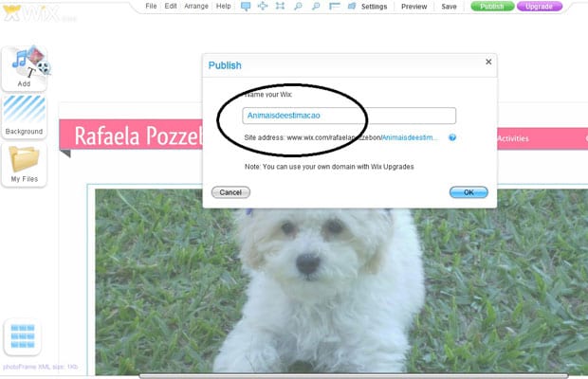Click the Rafaela Pozzebon site title

(138, 135)
